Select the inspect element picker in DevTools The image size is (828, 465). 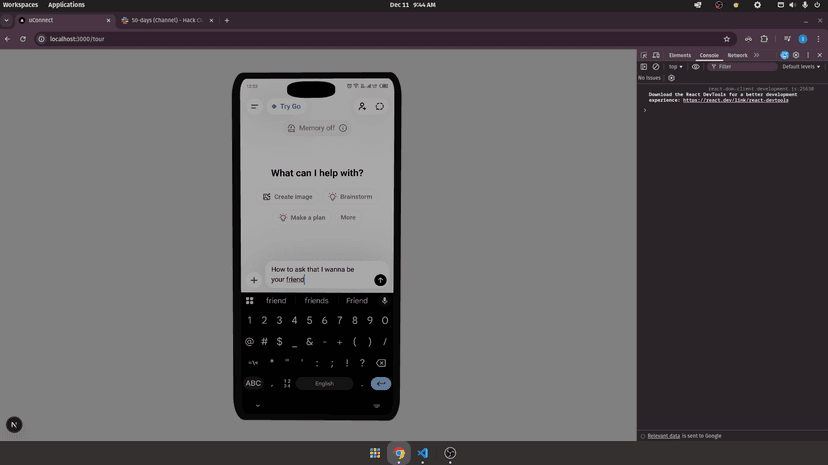(x=644, y=55)
